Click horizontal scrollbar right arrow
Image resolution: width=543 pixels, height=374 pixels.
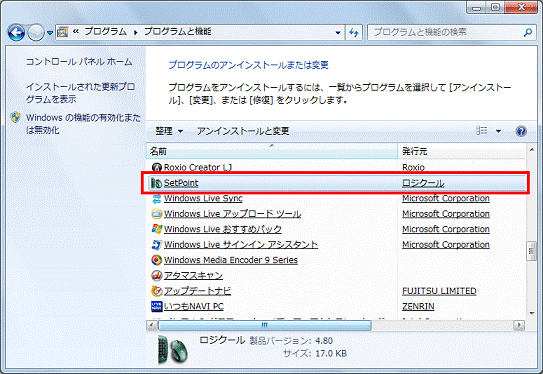[x=519, y=325]
